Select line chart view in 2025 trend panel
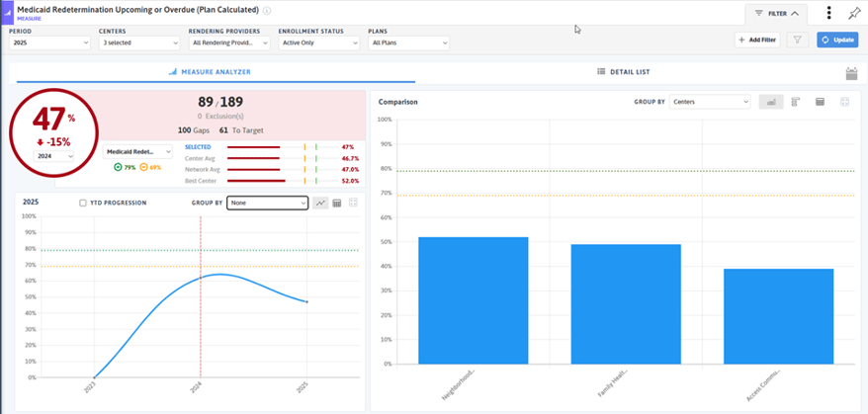This screenshot has height=414, width=868. [320, 203]
